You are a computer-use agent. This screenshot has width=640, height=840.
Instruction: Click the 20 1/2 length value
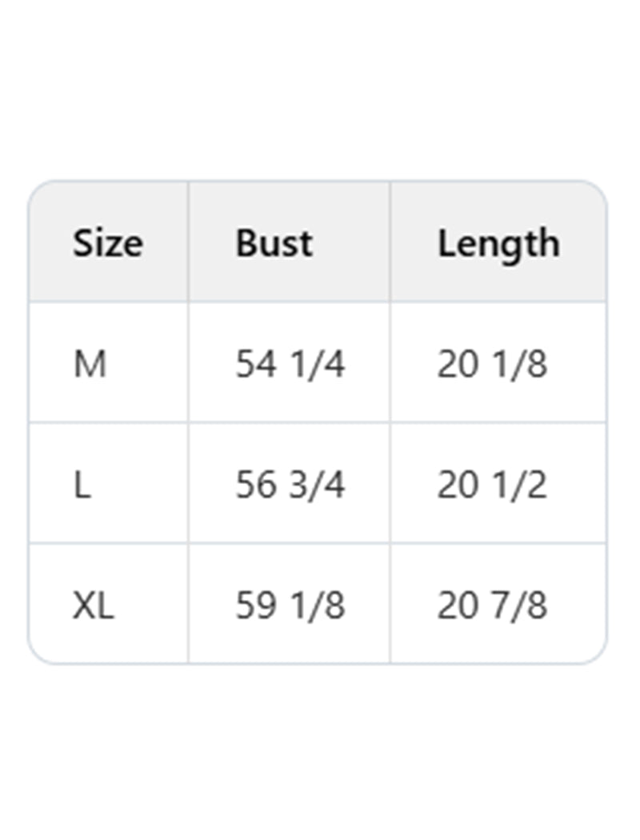[x=492, y=486]
